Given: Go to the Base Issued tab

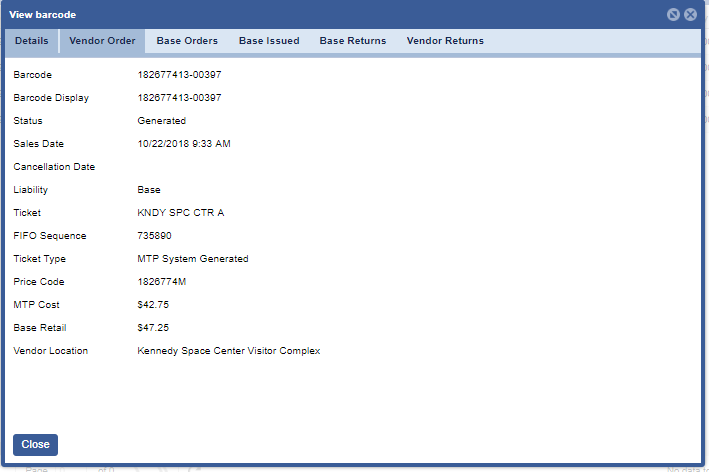Looking at the screenshot, I should pyautogui.click(x=269, y=41).
